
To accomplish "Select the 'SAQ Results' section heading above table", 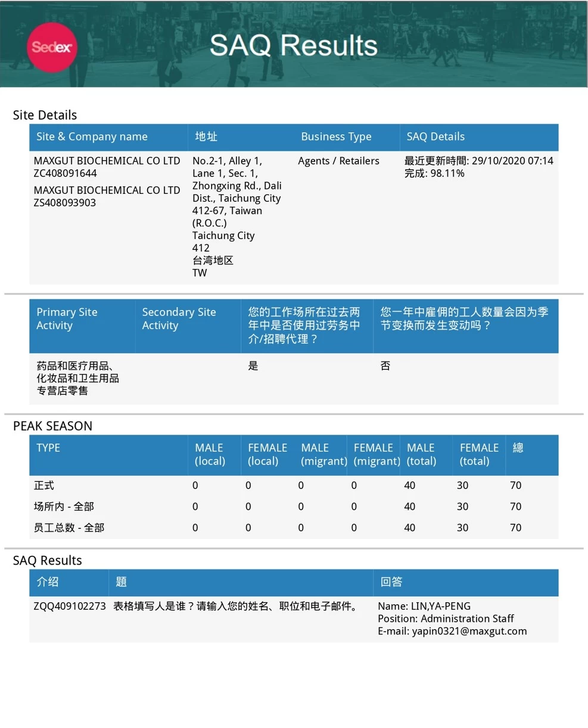I will point(47,560).
